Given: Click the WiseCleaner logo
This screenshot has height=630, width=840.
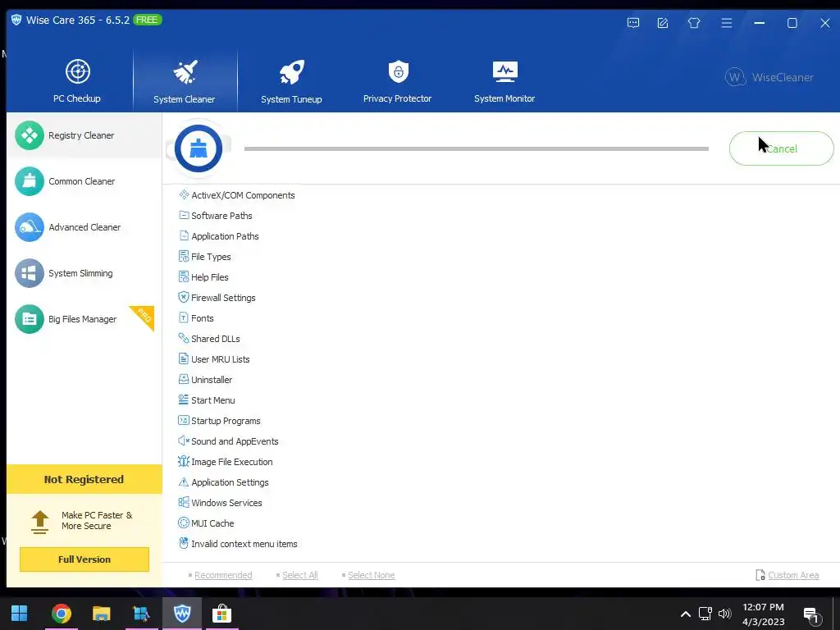Looking at the screenshot, I should [769, 77].
